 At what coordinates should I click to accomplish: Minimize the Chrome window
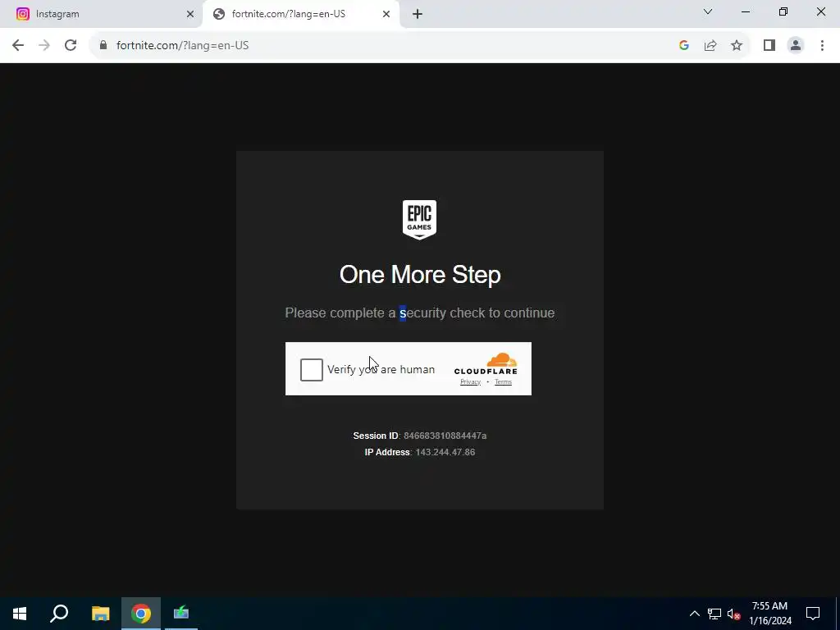pyautogui.click(x=745, y=11)
